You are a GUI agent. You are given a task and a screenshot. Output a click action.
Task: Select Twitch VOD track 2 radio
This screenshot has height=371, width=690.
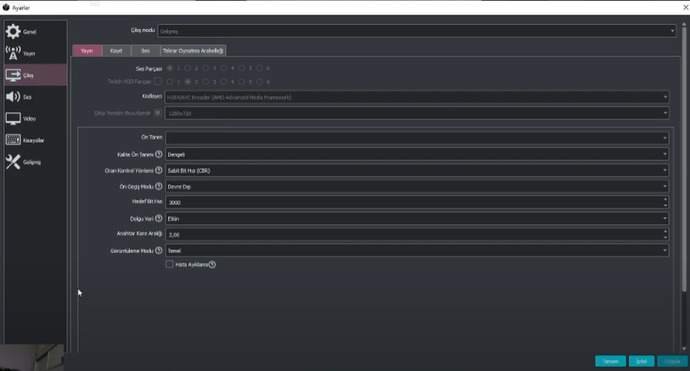click(188, 81)
